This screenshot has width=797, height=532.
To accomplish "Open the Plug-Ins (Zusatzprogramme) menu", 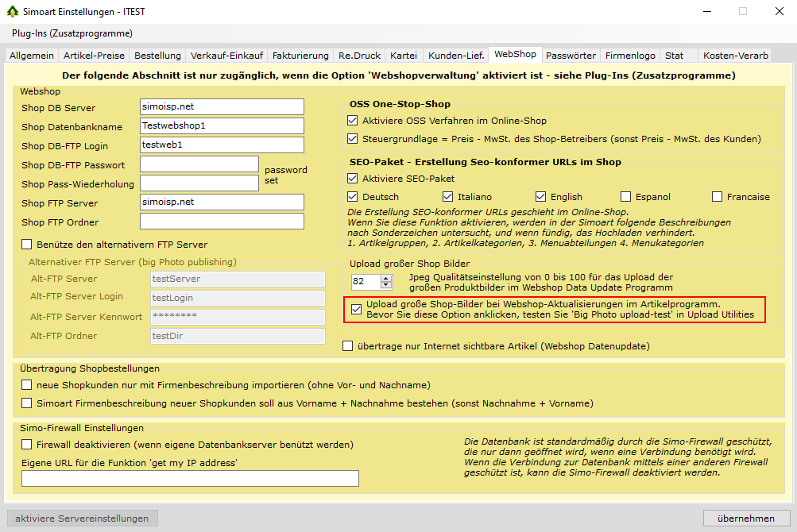I will (x=72, y=33).
